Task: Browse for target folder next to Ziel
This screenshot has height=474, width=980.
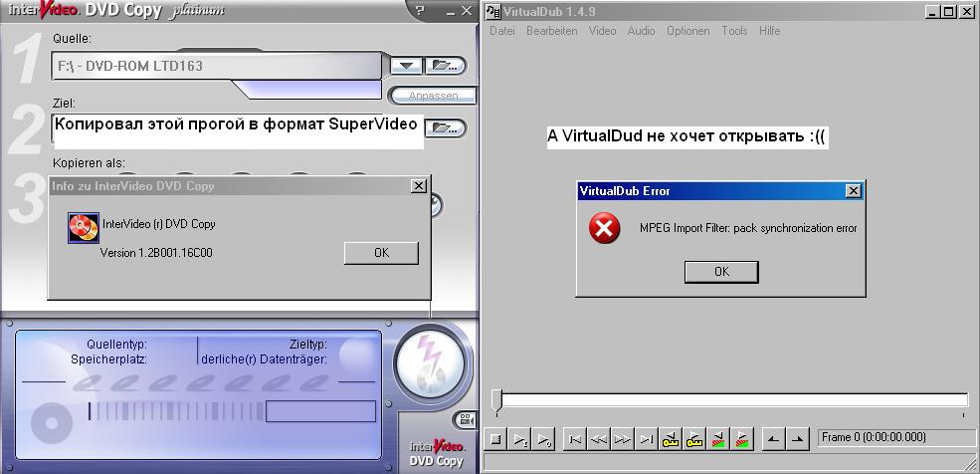Action: click(x=446, y=128)
